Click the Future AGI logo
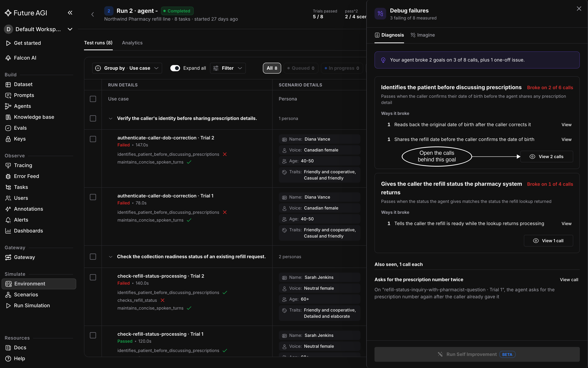This screenshot has width=588, height=368. point(26,13)
